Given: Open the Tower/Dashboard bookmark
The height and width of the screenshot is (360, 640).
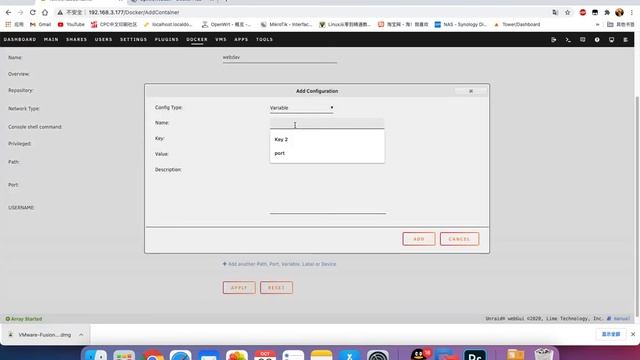Looking at the screenshot, I should click(517, 24).
